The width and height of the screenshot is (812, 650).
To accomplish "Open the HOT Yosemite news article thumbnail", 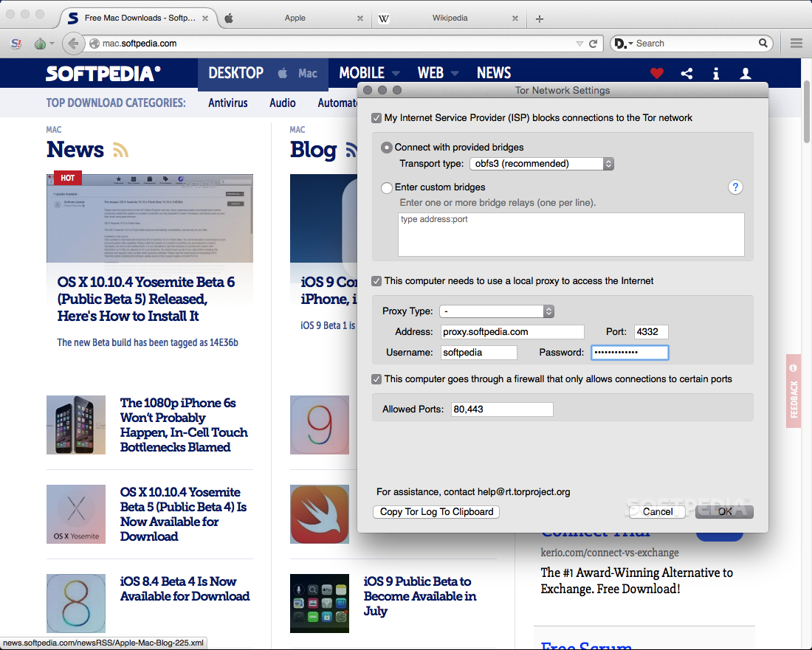I will (150, 218).
